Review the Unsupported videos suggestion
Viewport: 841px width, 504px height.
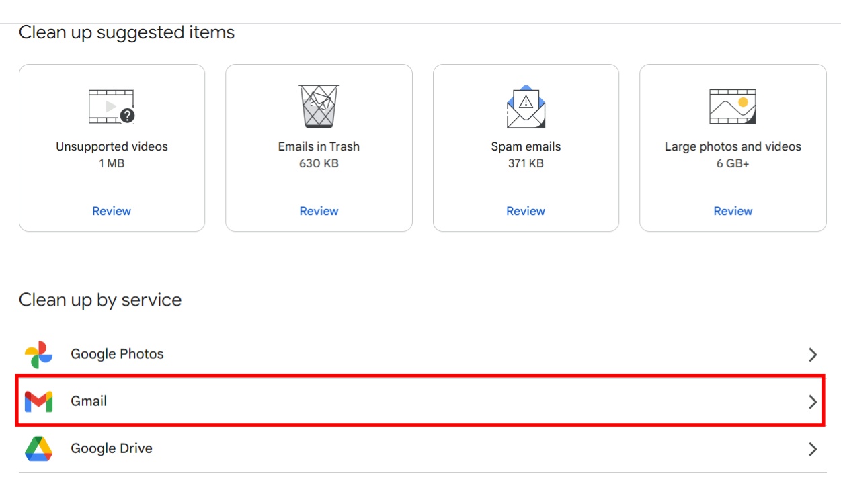(x=112, y=210)
